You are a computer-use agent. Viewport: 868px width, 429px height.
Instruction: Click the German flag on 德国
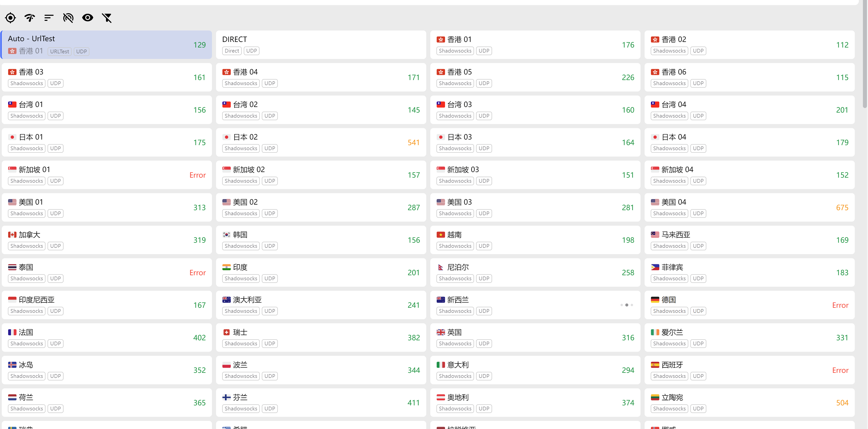[x=655, y=300]
